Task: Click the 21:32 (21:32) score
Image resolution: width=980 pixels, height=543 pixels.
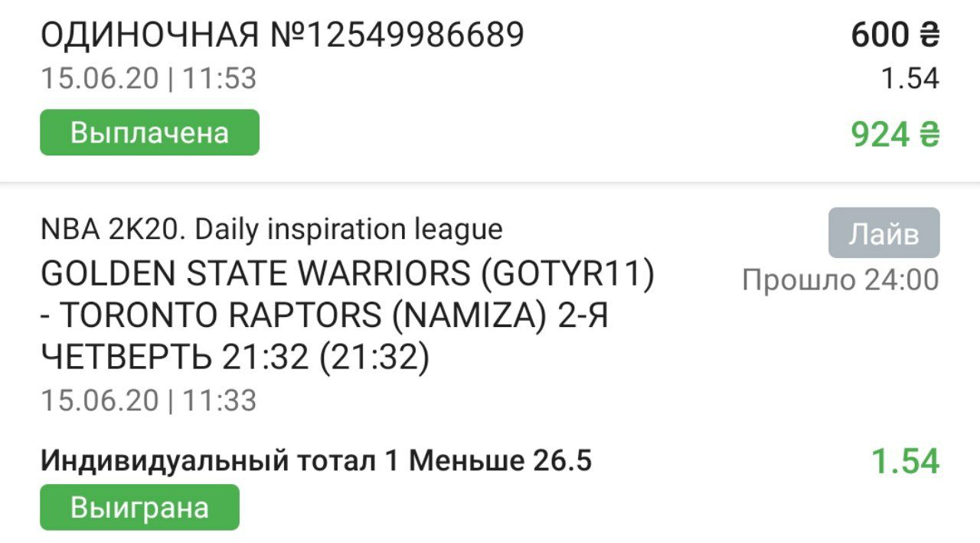Action: click(x=325, y=358)
